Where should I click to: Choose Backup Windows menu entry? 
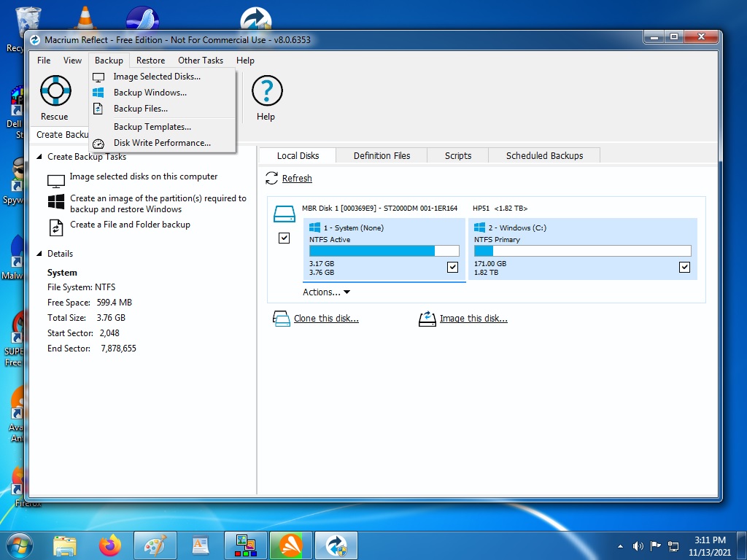(162, 93)
